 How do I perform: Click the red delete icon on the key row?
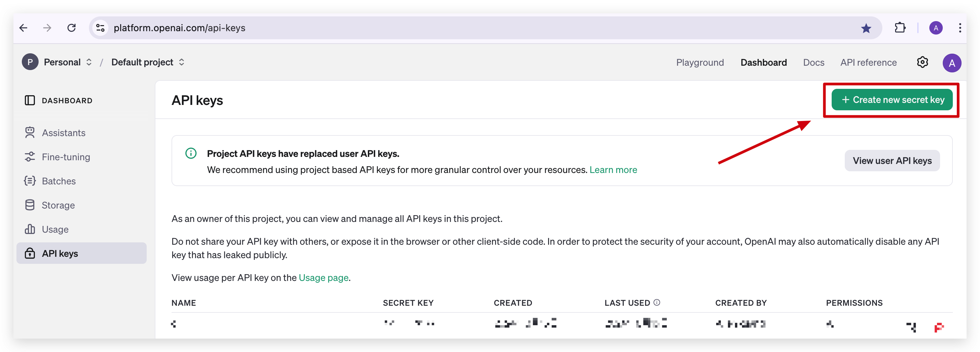[938, 327]
